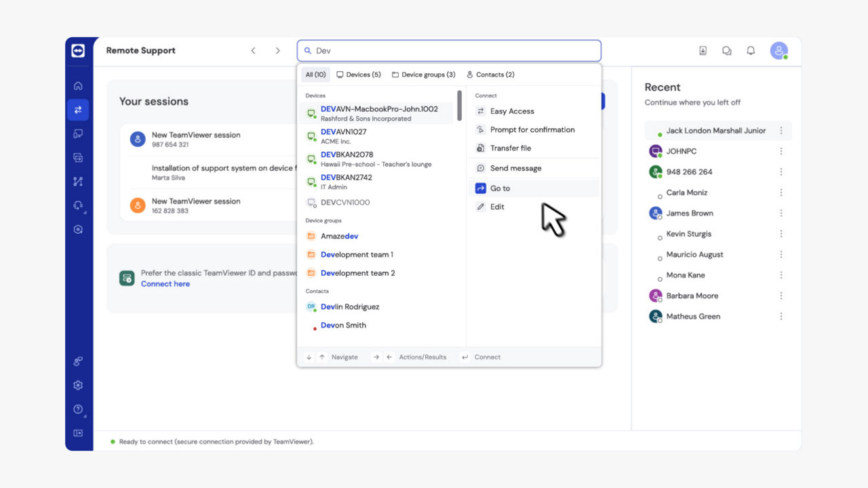Open the contacts book icon in header
This screenshot has width=868, height=488.
pos(703,51)
